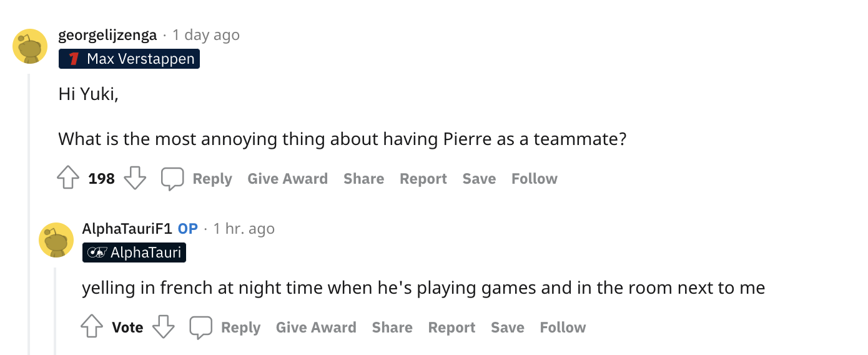The height and width of the screenshot is (355, 868).
Task: Open georgelijzenga's user profile
Action: click(x=107, y=35)
